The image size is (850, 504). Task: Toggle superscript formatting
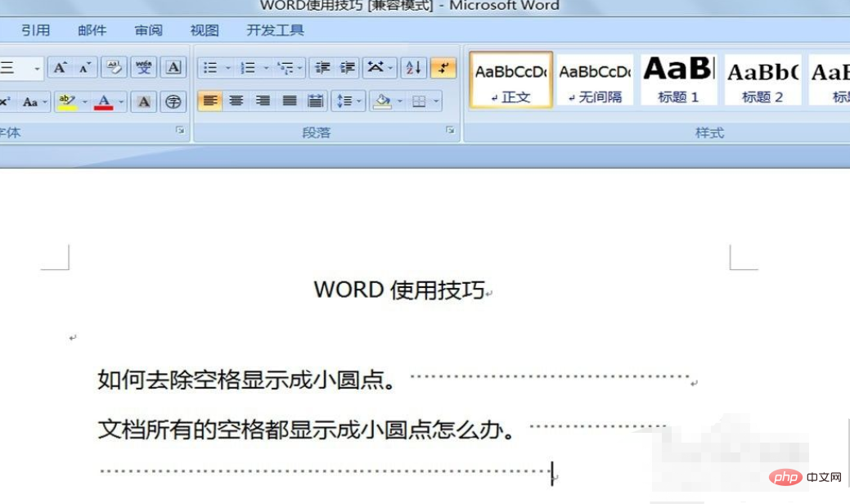pos(6,101)
